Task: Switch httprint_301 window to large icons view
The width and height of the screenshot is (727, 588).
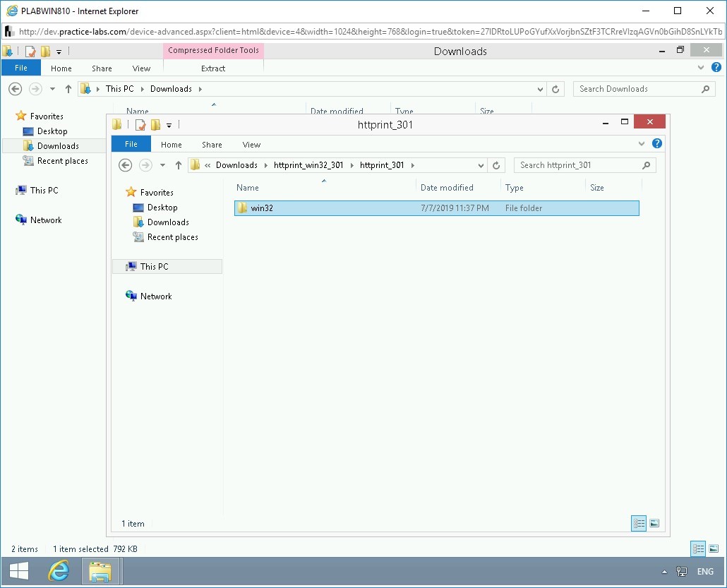Action: pos(654,524)
